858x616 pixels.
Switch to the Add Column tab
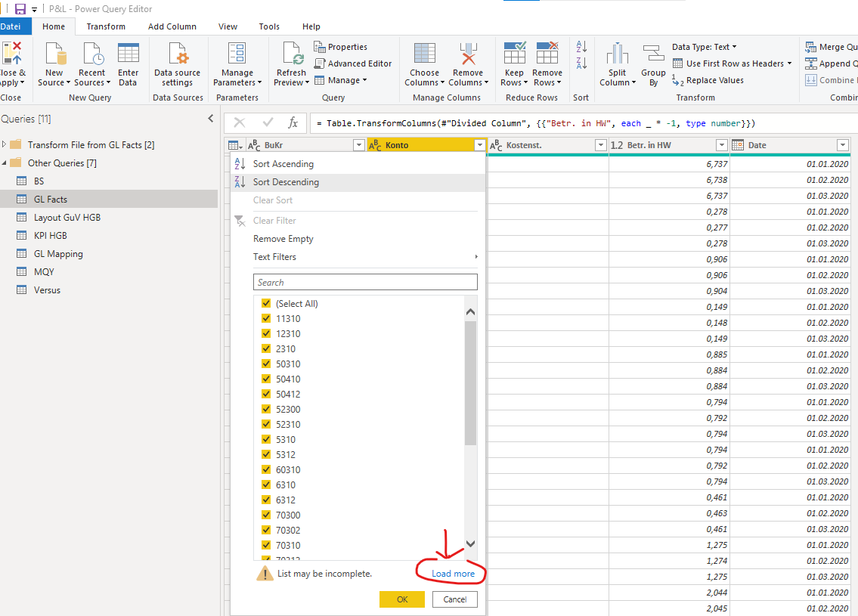click(172, 26)
